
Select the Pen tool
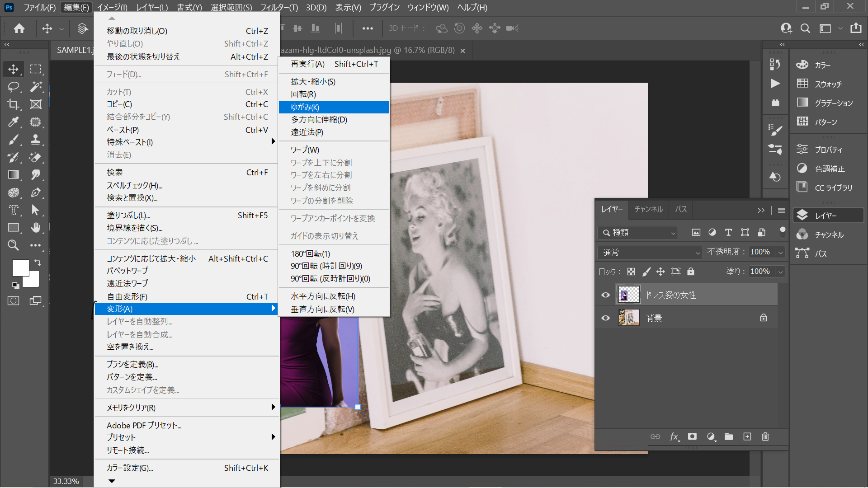[x=36, y=192]
